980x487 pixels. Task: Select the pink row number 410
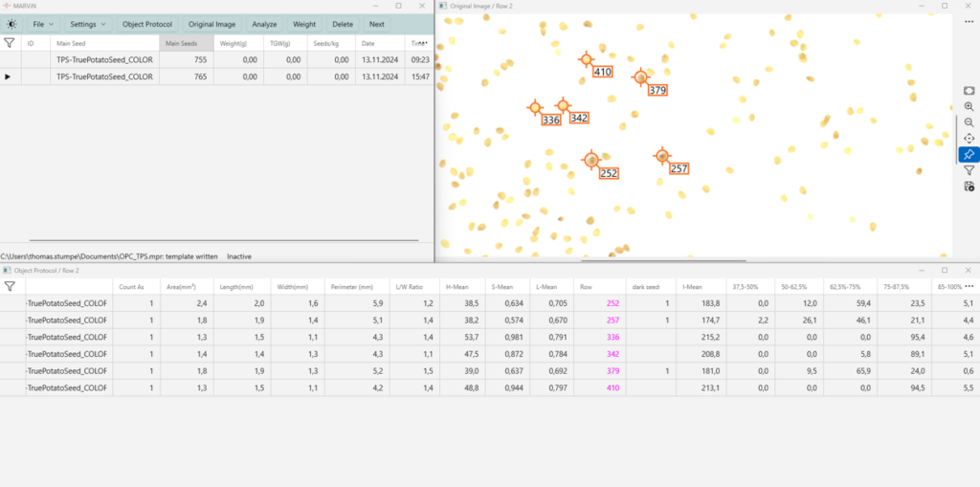[612, 387]
